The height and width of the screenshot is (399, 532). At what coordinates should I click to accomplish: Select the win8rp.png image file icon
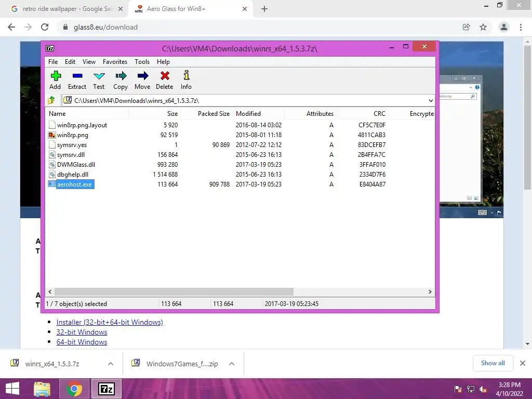click(52, 135)
